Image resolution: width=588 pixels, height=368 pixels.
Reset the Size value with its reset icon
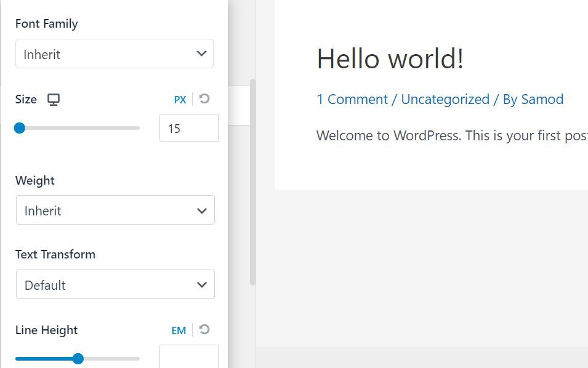(204, 99)
